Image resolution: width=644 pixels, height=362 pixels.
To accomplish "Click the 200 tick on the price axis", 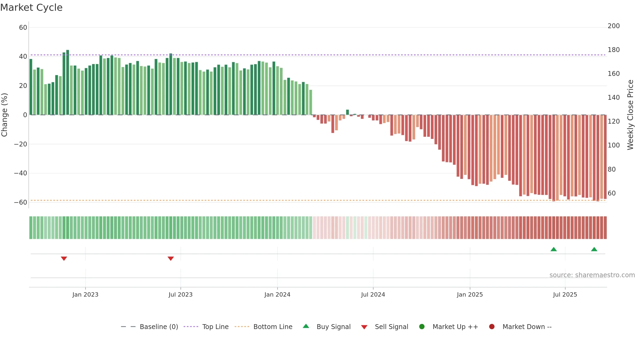I will click(614, 26).
